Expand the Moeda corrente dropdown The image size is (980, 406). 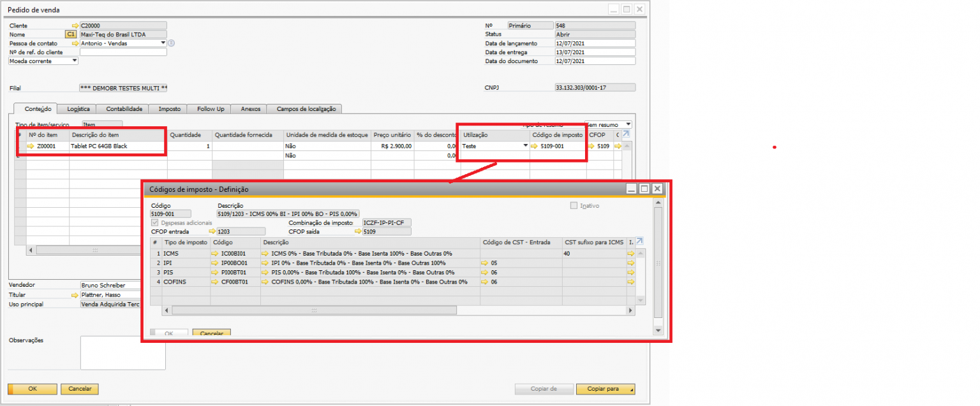74,61
